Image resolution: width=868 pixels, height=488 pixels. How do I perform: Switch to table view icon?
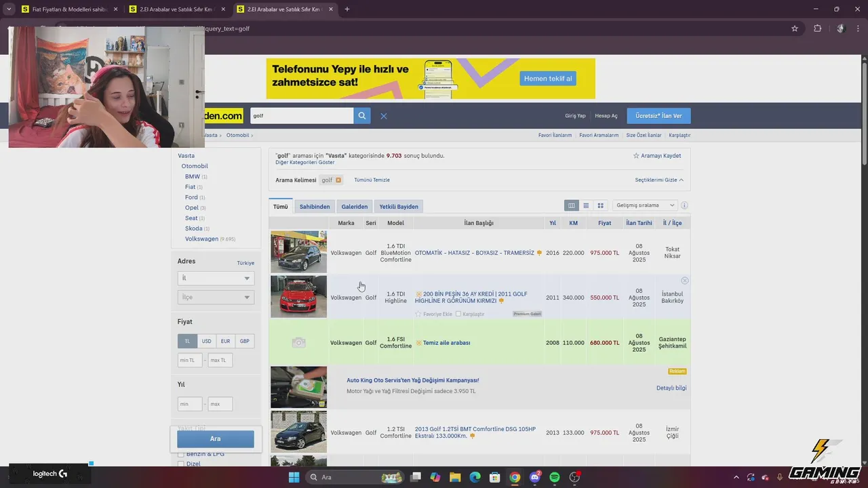pyautogui.click(x=572, y=205)
